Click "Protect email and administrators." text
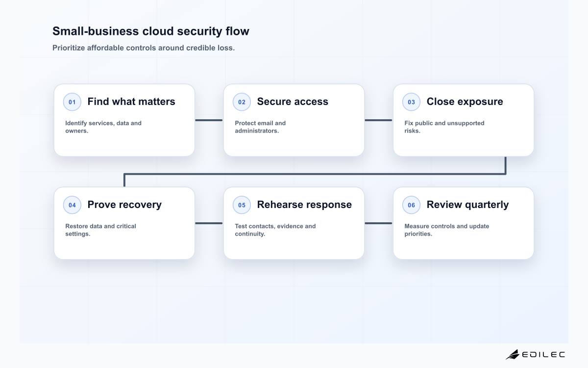The image size is (588, 368). [260, 127]
